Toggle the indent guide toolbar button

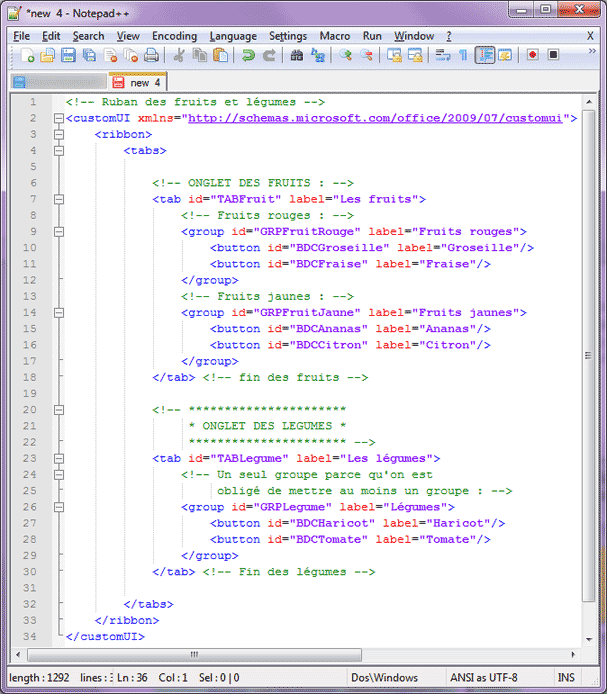tap(485, 55)
